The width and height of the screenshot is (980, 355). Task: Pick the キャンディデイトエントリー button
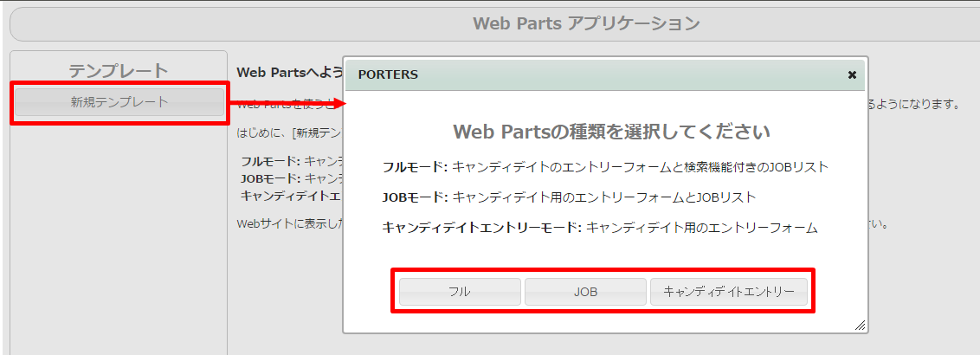click(x=729, y=292)
